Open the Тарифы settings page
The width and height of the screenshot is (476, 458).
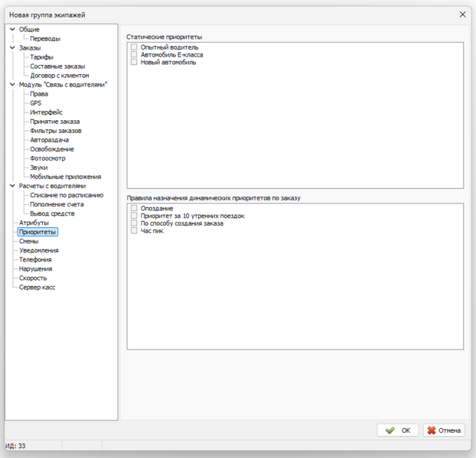41,57
